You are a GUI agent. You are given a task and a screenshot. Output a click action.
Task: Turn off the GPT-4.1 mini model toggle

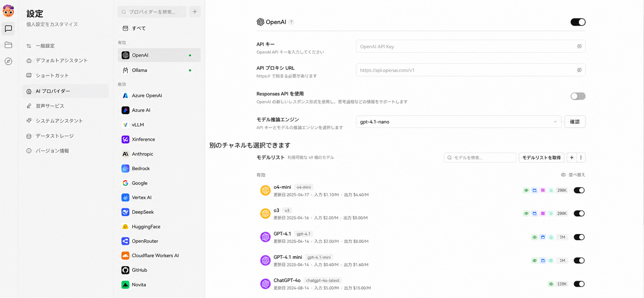pos(579,260)
